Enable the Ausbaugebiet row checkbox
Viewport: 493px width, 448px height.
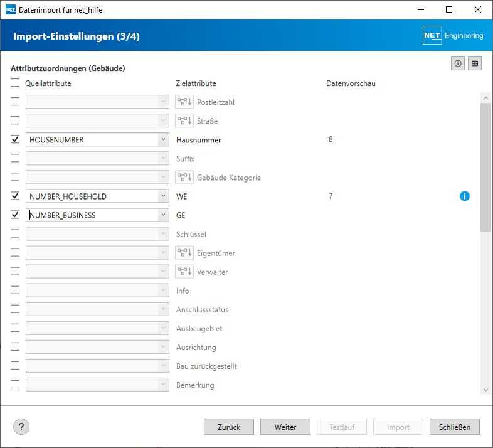[x=15, y=328]
